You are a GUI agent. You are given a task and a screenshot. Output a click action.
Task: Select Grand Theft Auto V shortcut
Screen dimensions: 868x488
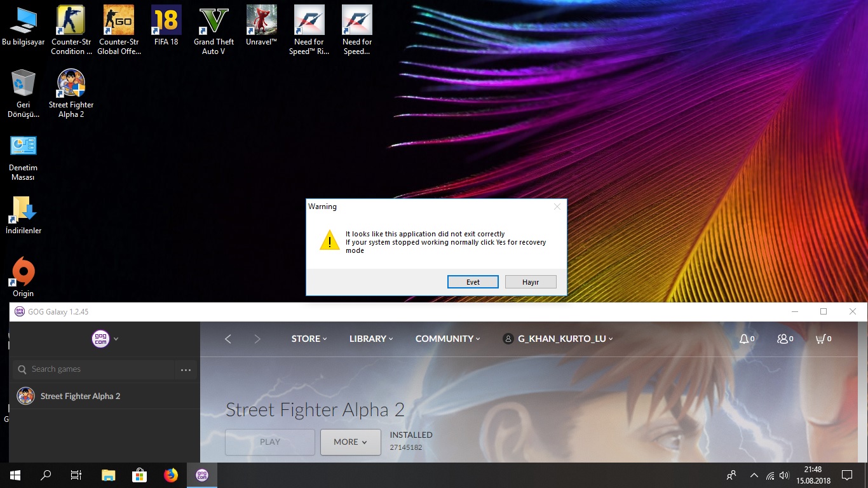pos(214,30)
